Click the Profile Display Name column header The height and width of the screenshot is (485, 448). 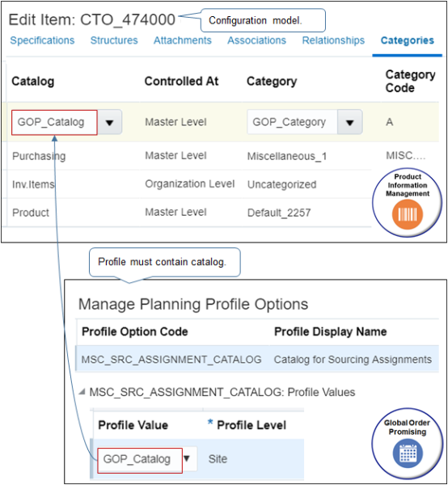(331, 331)
